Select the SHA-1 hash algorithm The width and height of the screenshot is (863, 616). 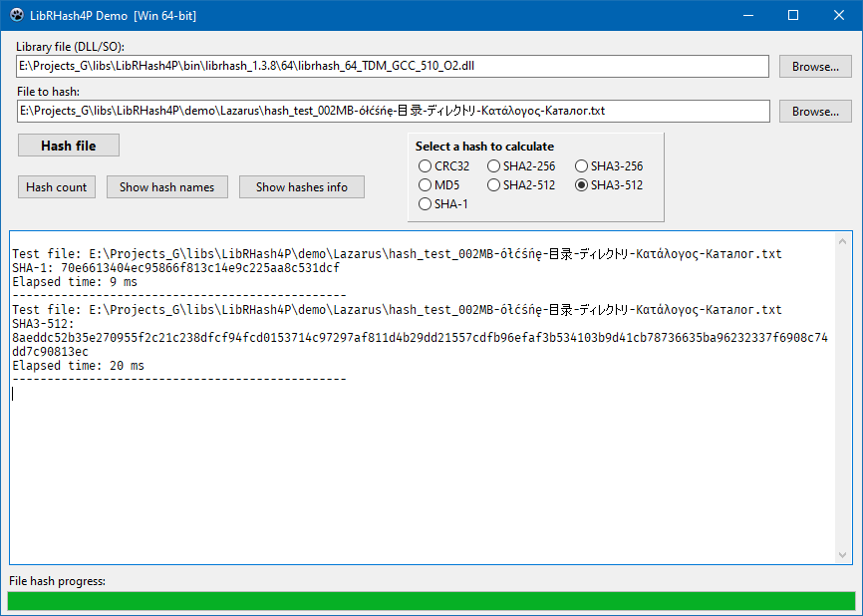(x=425, y=203)
